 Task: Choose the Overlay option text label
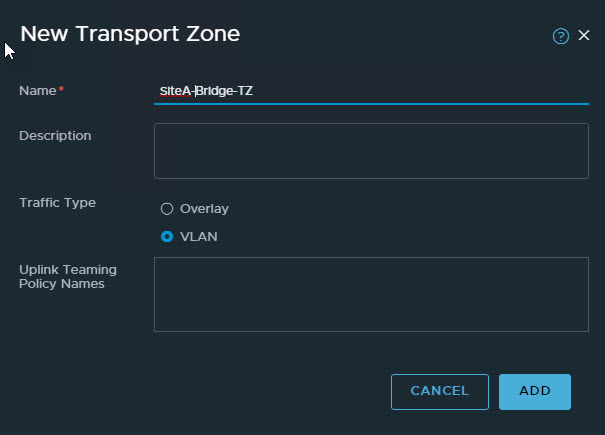pos(204,209)
